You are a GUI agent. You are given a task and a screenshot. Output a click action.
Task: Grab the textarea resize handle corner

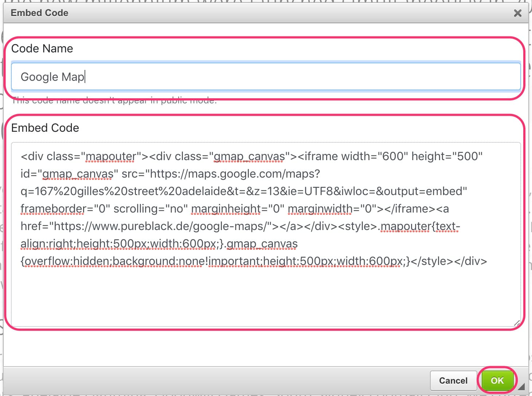pyautogui.click(x=517, y=322)
